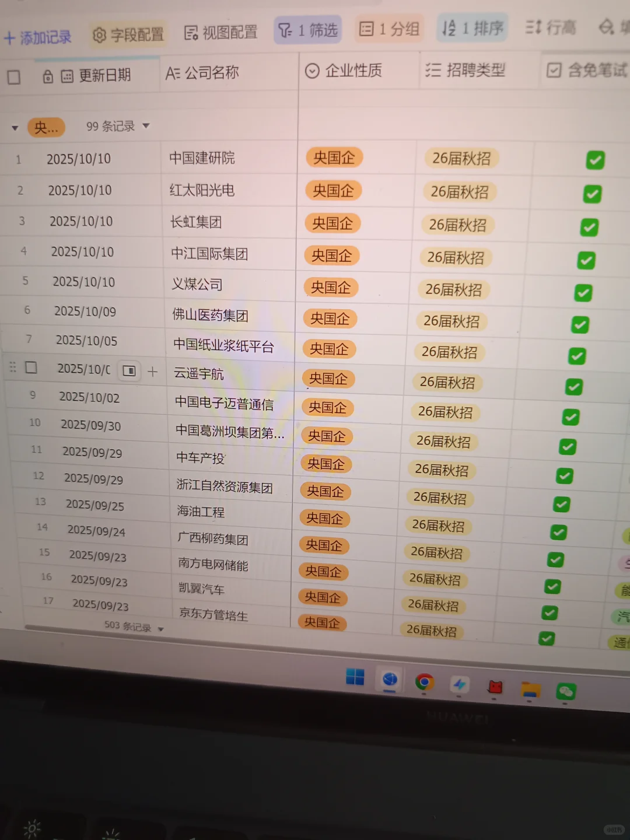The width and height of the screenshot is (630, 840).
Task: Click date 2025/09/24 in row 14
Action: tap(96, 531)
